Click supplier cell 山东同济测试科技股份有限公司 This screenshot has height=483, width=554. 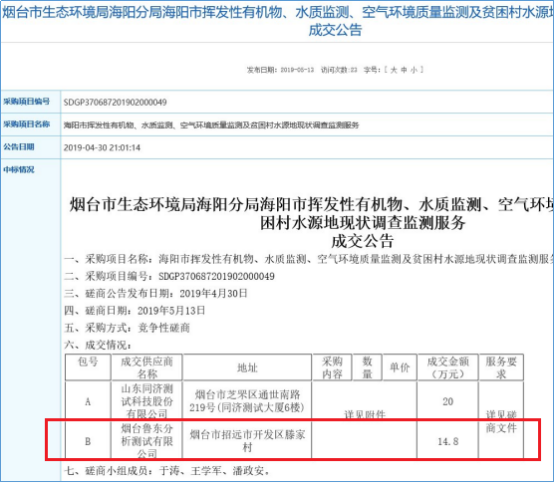[147, 401]
